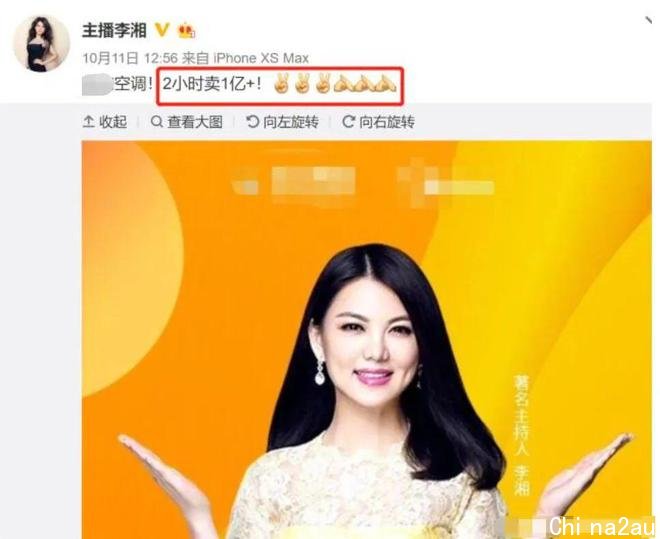The height and width of the screenshot is (539, 660).
Task: Click the crown membership icon
Action: point(186,31)
